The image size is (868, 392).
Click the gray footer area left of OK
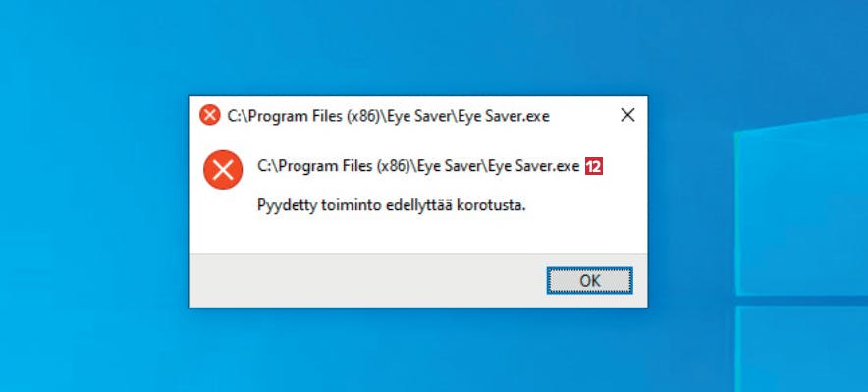[365, 281]
